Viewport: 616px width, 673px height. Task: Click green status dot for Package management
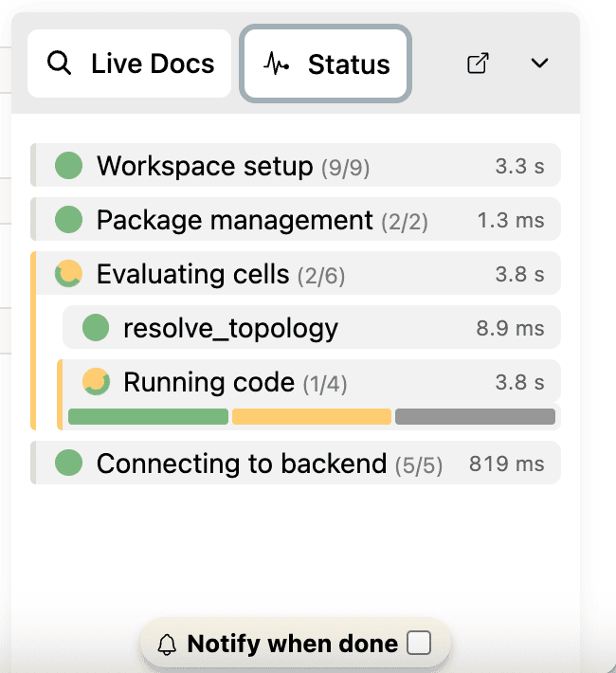point(68,220)
